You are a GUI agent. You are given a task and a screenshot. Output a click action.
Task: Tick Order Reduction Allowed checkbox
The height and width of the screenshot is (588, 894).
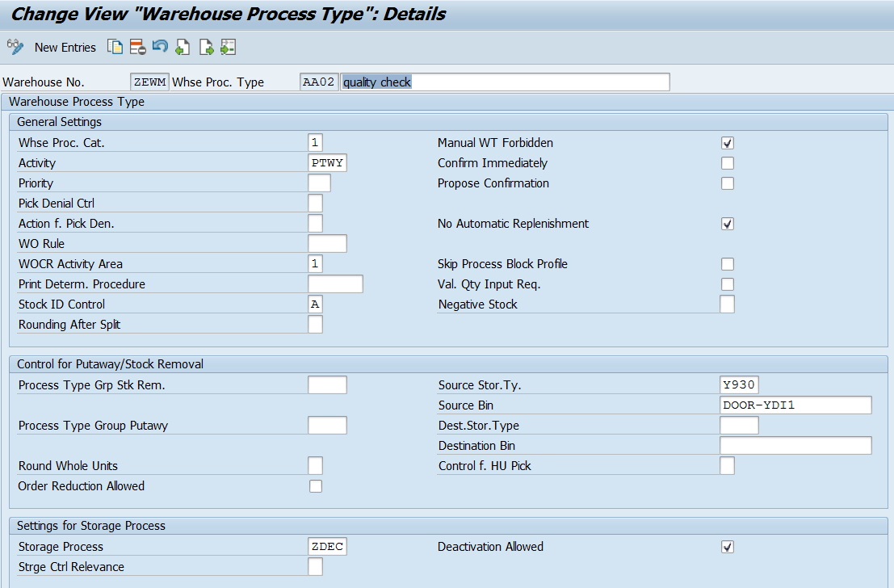316,486
